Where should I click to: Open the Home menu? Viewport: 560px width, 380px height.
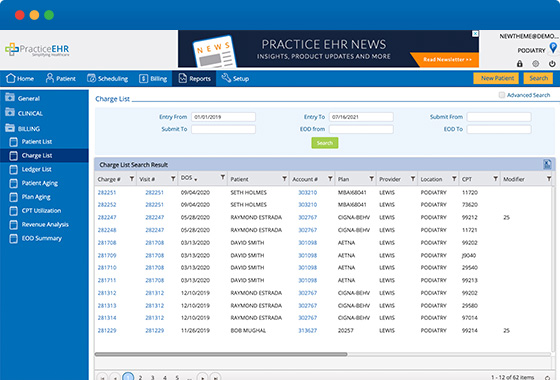click(20, 78)
